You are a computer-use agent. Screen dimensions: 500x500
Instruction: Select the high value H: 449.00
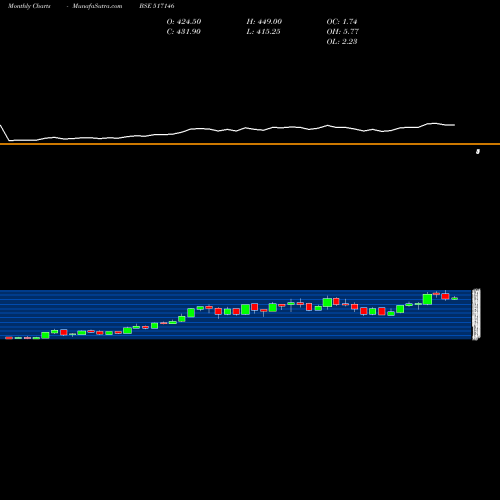coord(264,22)
